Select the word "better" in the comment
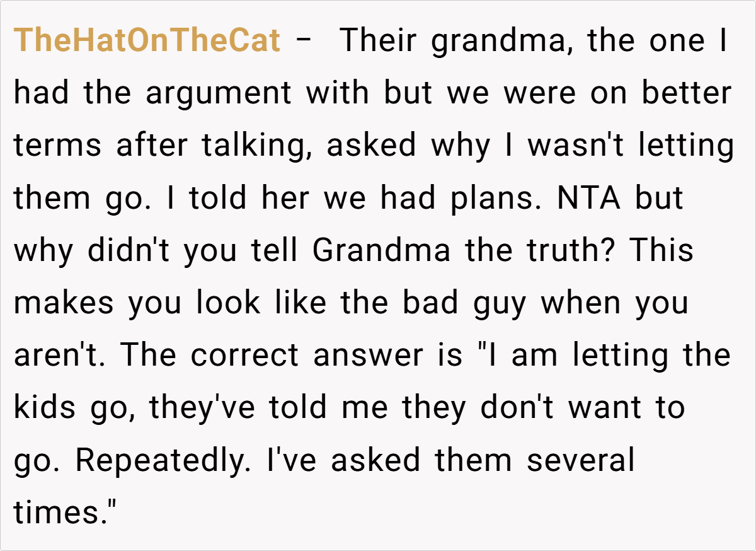The height and width of the screenshot is (551, 756). (686, 94)
